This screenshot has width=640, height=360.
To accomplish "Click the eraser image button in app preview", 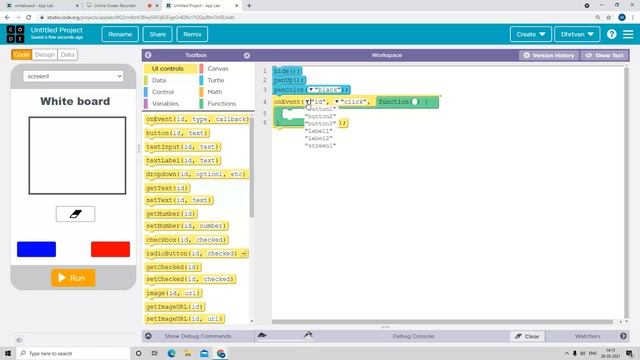I will click(x=76, y=214).
